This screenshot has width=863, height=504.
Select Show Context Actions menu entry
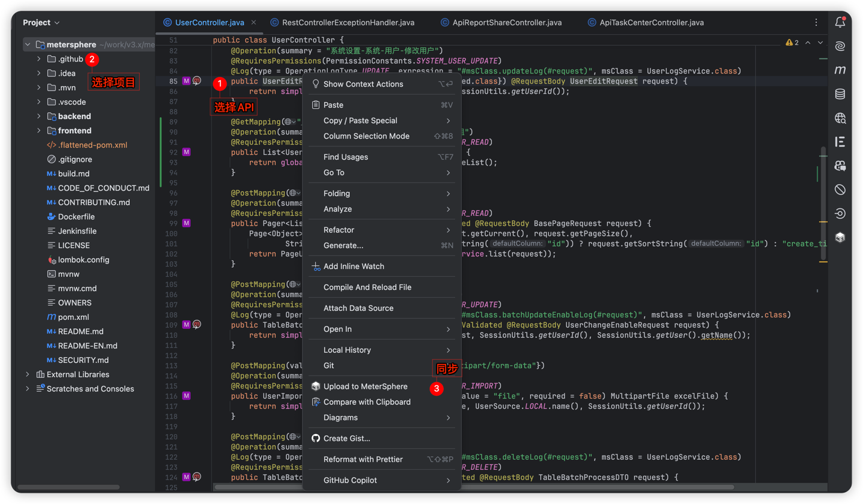[382, 84]
